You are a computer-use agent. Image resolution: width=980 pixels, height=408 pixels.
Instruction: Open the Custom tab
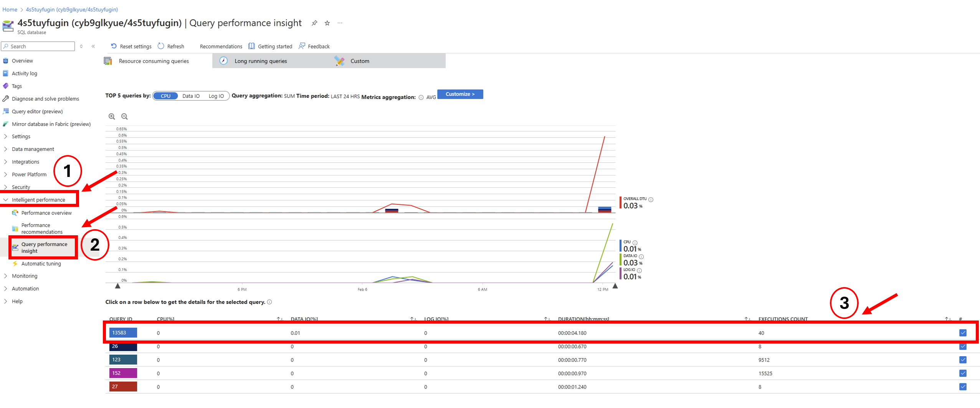click(x=359, y=61)
